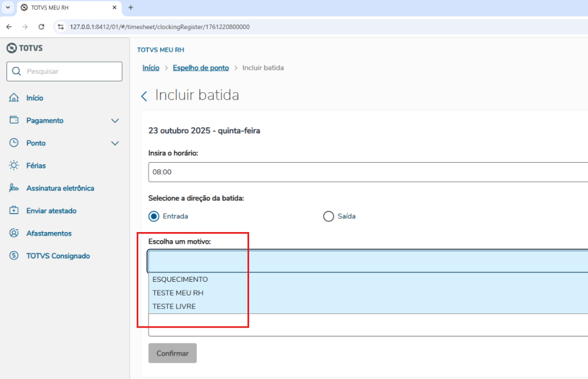Click the Início breadcrumb link
The width and height of the screenshot is (588, 379).
tap(151, 68)
